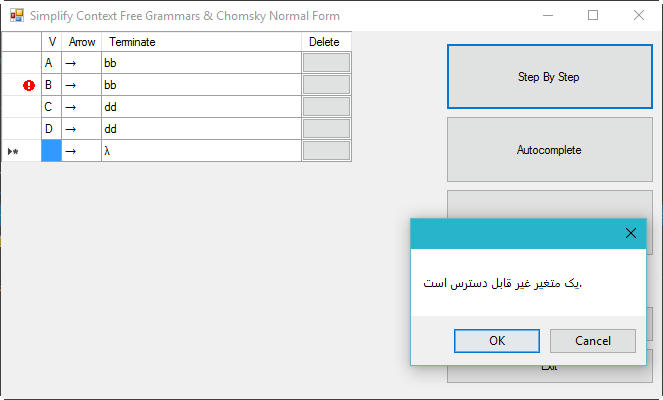This screenshot has width=663, height=400.
Task: Click the Arrow column header
Action: click(x=82, y=42)
